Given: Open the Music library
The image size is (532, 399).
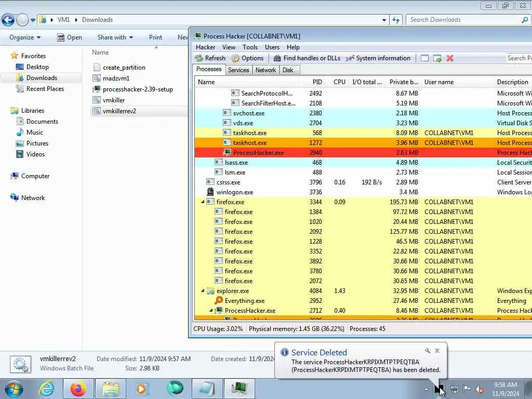Looking at the screenshot, I should (35, 132).
